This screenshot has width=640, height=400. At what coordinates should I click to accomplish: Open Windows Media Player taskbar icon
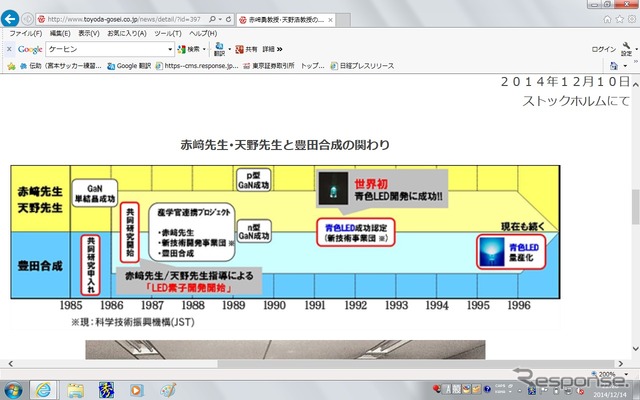pos(136,391)
